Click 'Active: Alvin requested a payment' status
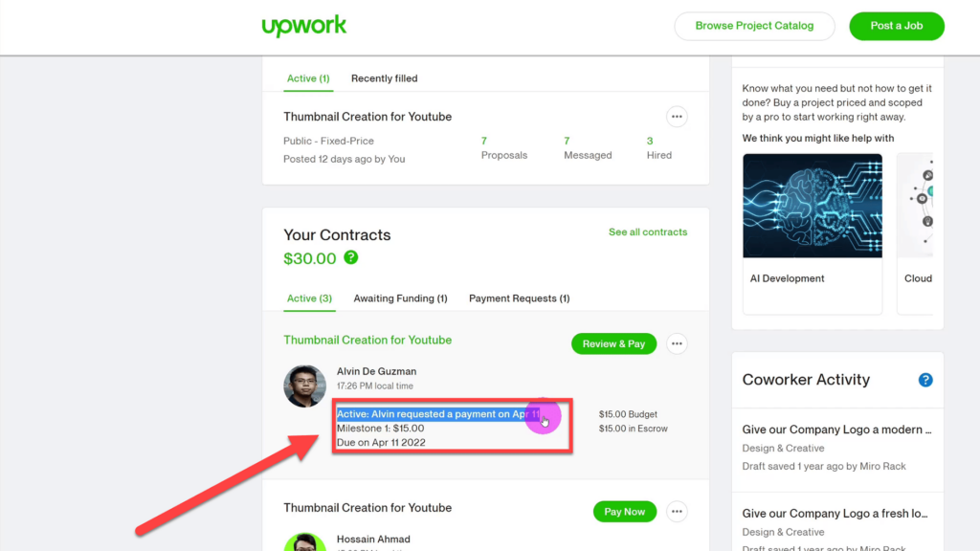 (438, 414)
